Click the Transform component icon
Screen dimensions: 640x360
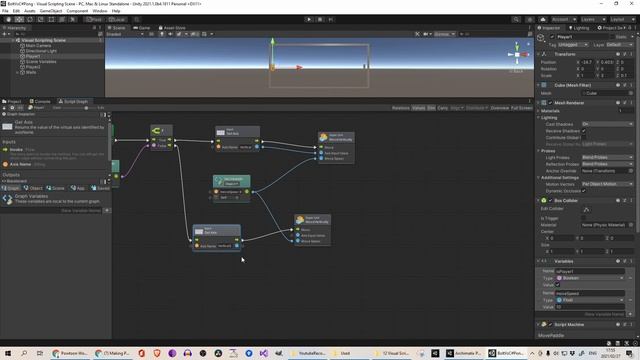[x=544, y=54]
